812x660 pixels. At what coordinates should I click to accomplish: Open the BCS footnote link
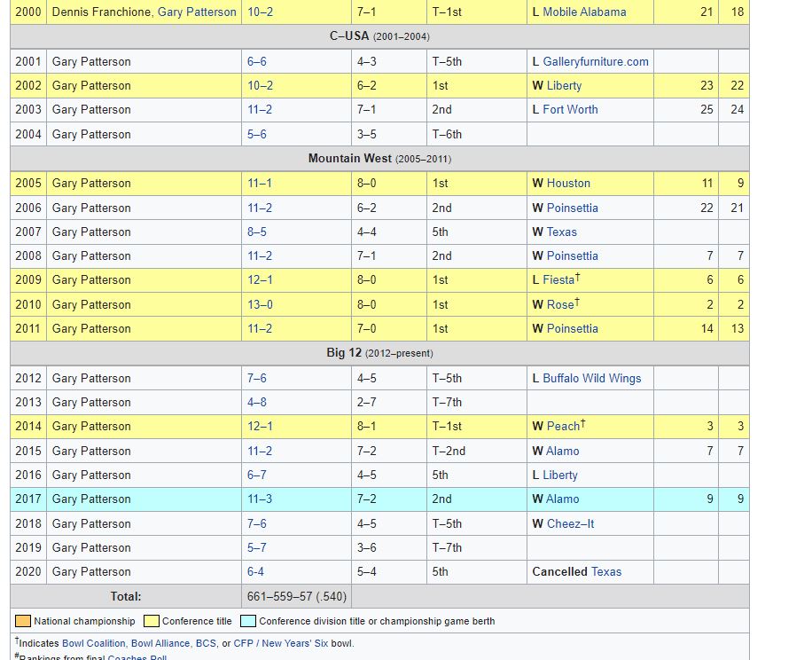click(206, 643)
